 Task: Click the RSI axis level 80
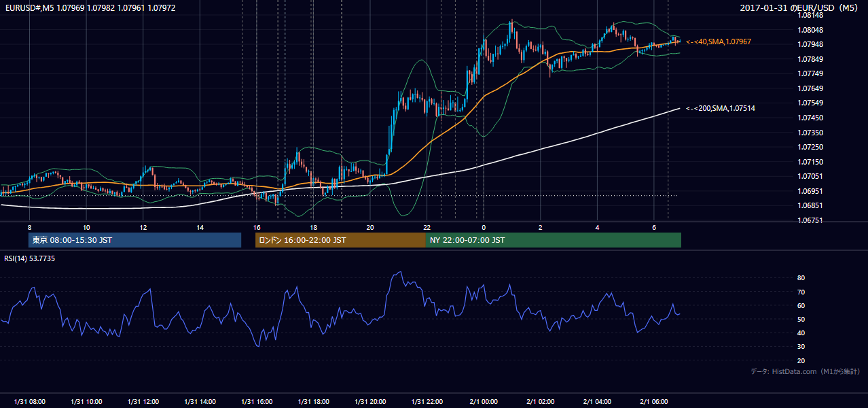[x=801, y=278]
